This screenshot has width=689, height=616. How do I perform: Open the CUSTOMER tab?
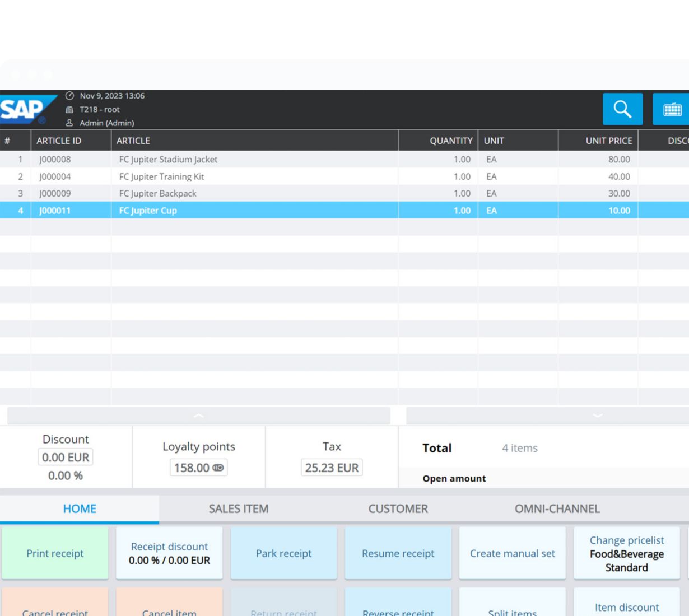click(x=398, y=508)
